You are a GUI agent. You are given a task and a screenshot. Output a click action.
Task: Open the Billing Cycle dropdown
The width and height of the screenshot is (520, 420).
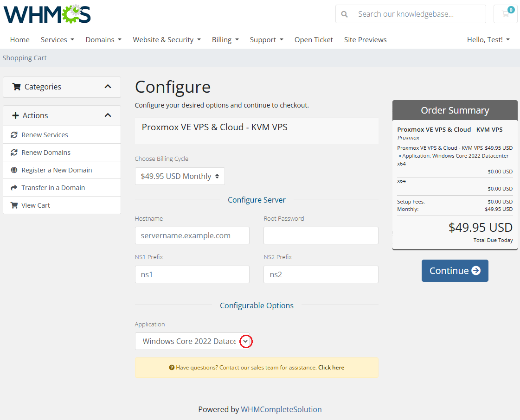[x=180, y=176]
